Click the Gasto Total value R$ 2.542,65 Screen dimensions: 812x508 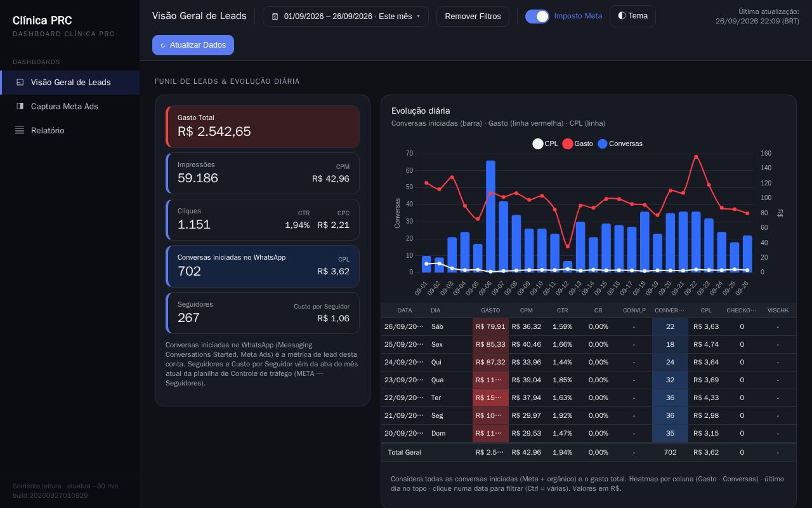pos(214,131)
